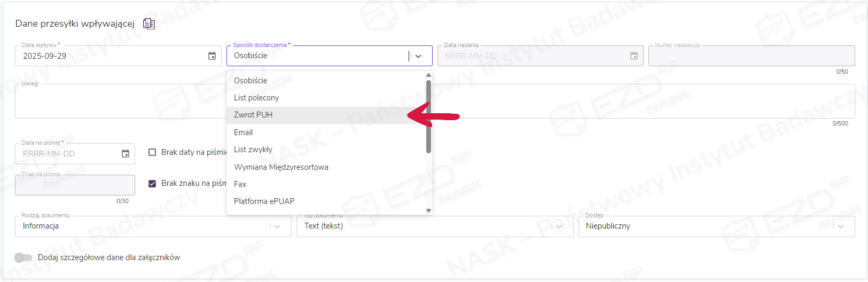Image resolution: width=868 pixels, height=282 pixels.
Task: Select Zwrot PUH from the list
Action: point(253,115)
